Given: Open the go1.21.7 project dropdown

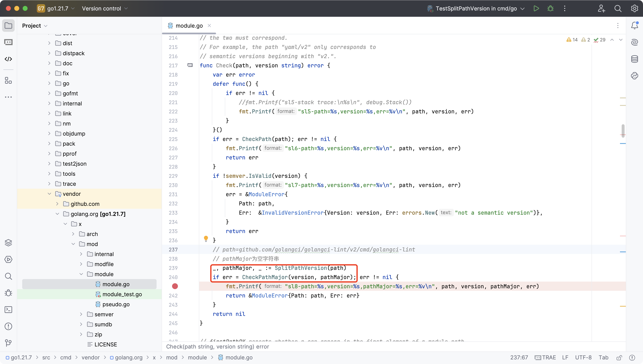Looking at the screenshot, I should (x=56, y=9).
